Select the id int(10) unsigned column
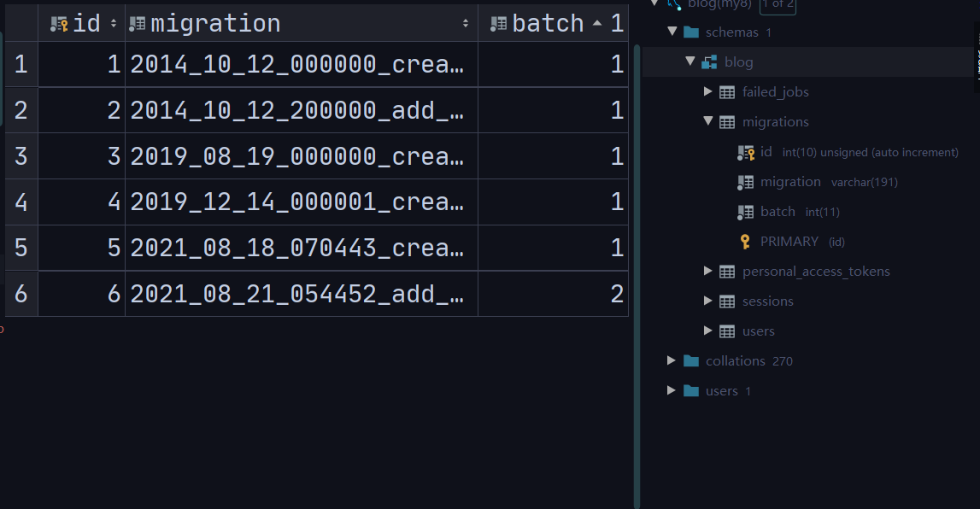The height and width of the screenshot is (509, 980). point(860,152)
